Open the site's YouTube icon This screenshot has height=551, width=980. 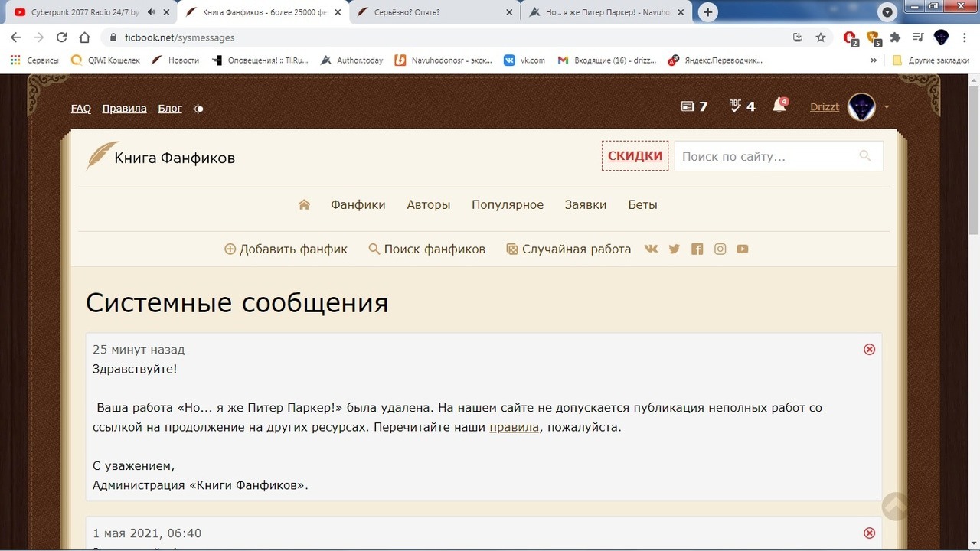743,249
